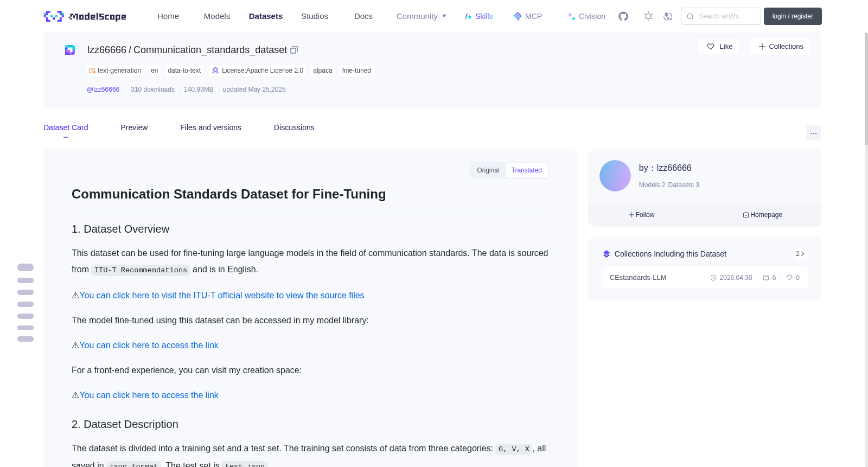Open the Datasets nav item
This screenshot has width=868, height=467.
(266, 16)
